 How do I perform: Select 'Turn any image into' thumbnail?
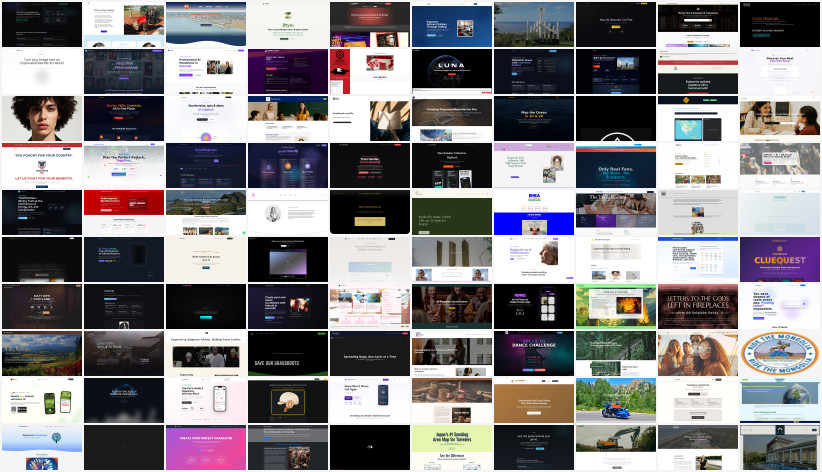point(42,72)
